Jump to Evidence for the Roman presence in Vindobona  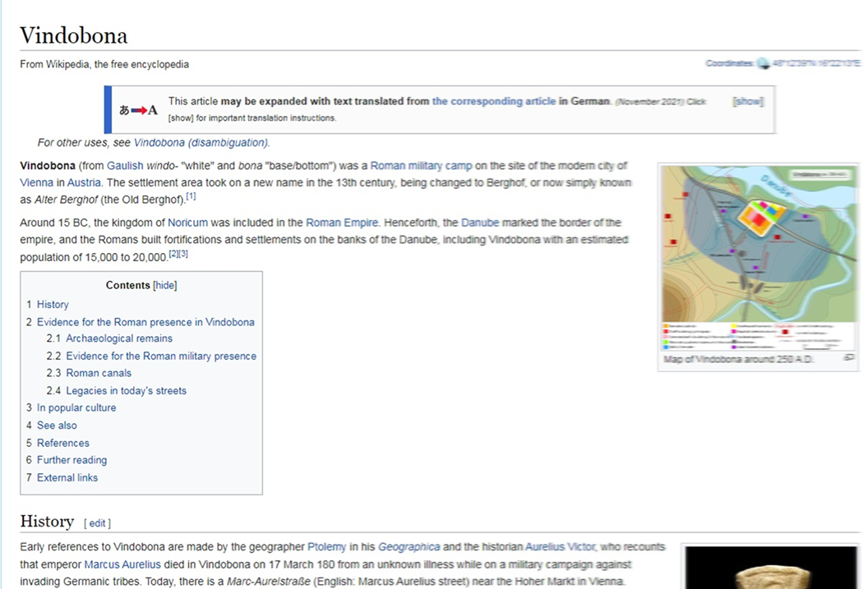pyautogui.click(x=145, y=322)
